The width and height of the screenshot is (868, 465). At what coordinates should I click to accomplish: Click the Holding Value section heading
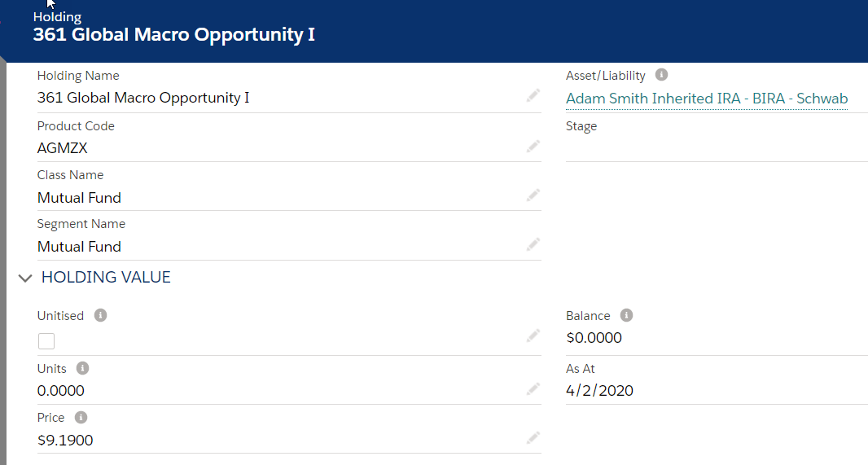coord(106,277)
